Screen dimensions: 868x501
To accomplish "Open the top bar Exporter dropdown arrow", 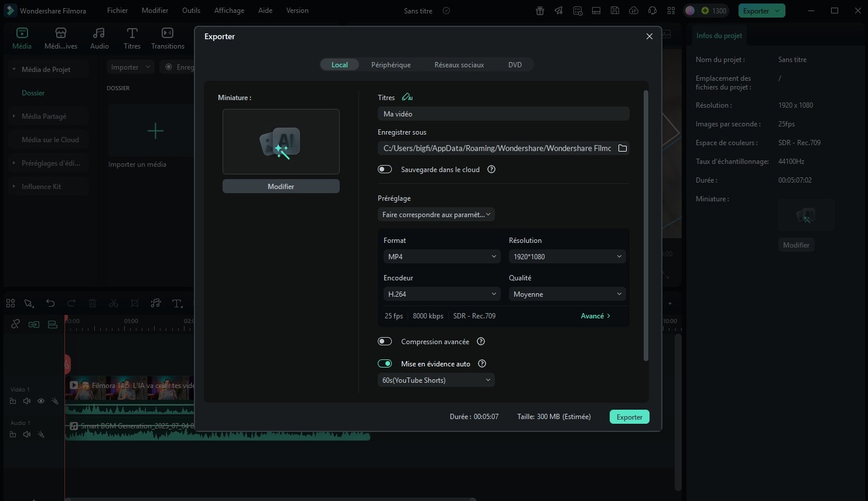I will [777, 11].
